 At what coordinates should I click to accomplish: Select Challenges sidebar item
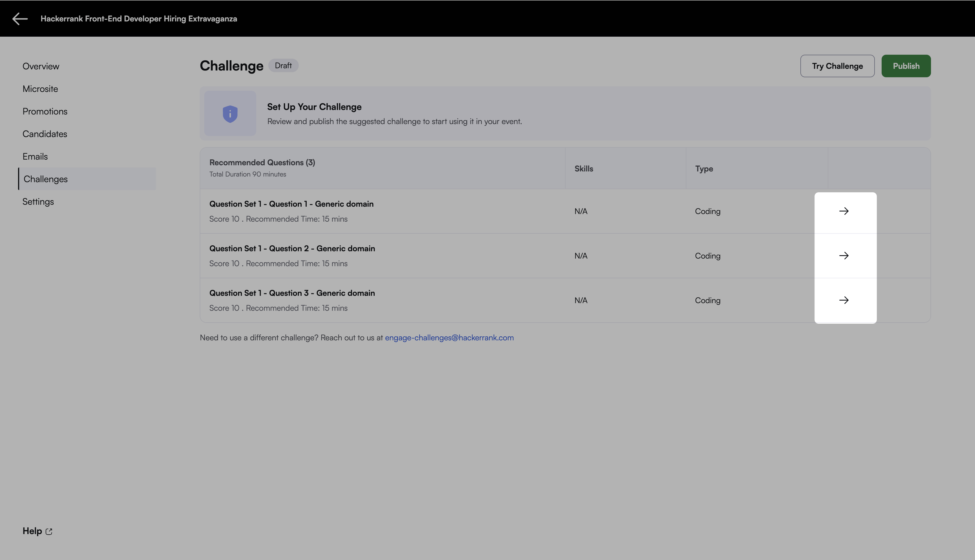click(46, 179)
